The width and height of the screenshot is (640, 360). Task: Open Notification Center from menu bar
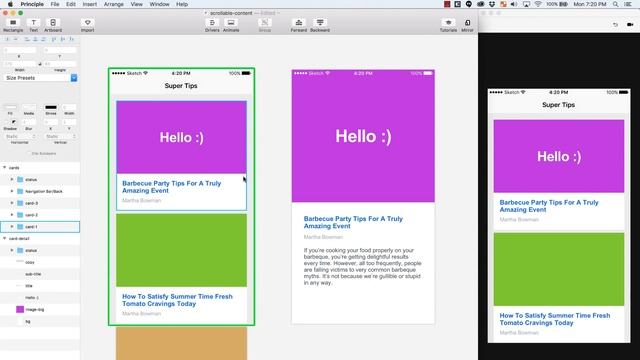(629, 4)
